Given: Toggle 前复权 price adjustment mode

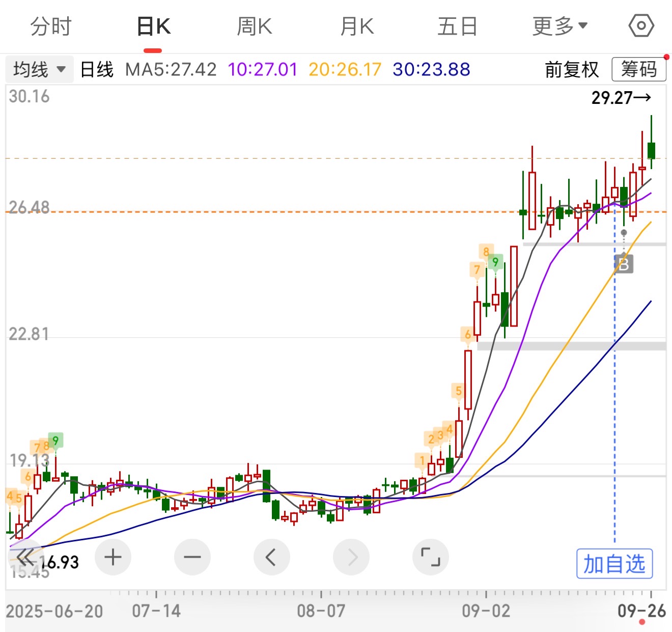Looking at the screenshot, I should [572, 69].
